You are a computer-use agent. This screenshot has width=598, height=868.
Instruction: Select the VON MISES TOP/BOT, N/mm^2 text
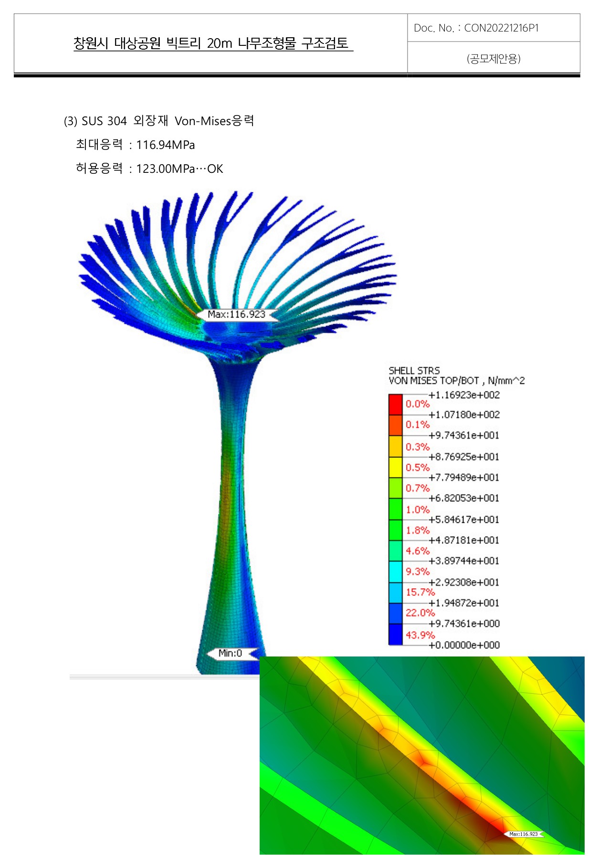pyautogui.click(x=456, y=381)
